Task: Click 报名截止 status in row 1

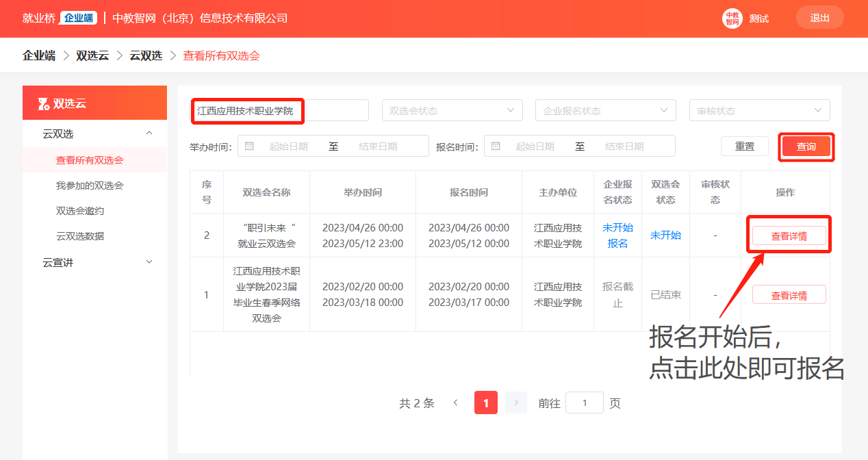Action: click(617, 294)
